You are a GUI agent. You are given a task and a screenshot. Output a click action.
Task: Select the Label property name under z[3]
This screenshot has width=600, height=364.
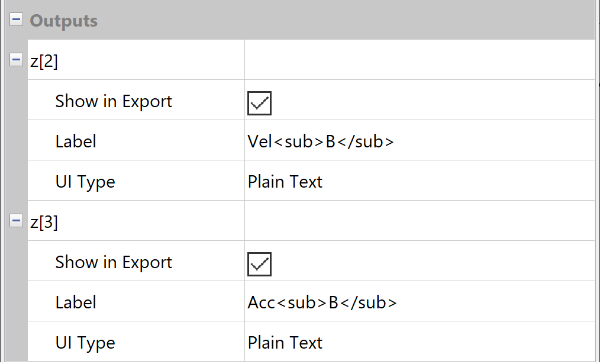point(76,302)
